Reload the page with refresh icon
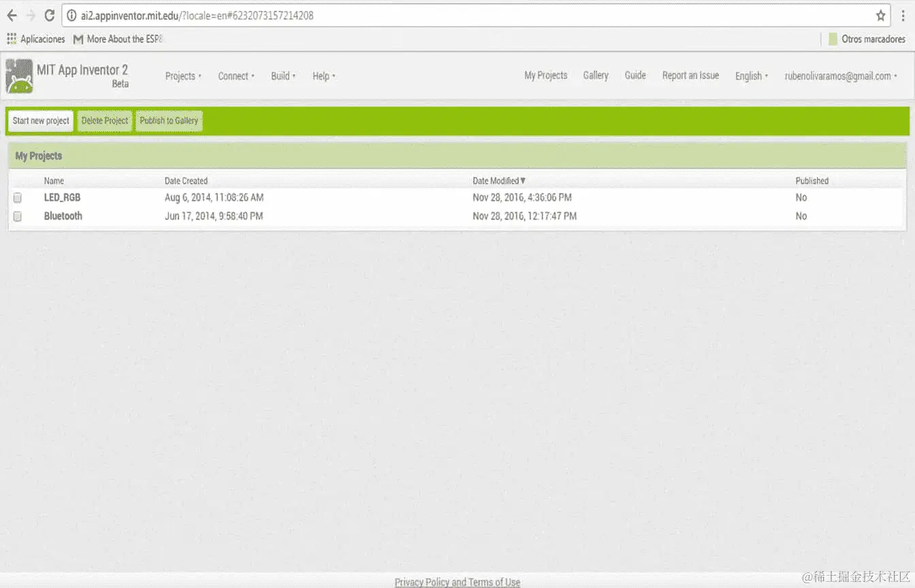The height and width of the screenshot is (588, 915). pyautogui.click(x=49, y=15)
